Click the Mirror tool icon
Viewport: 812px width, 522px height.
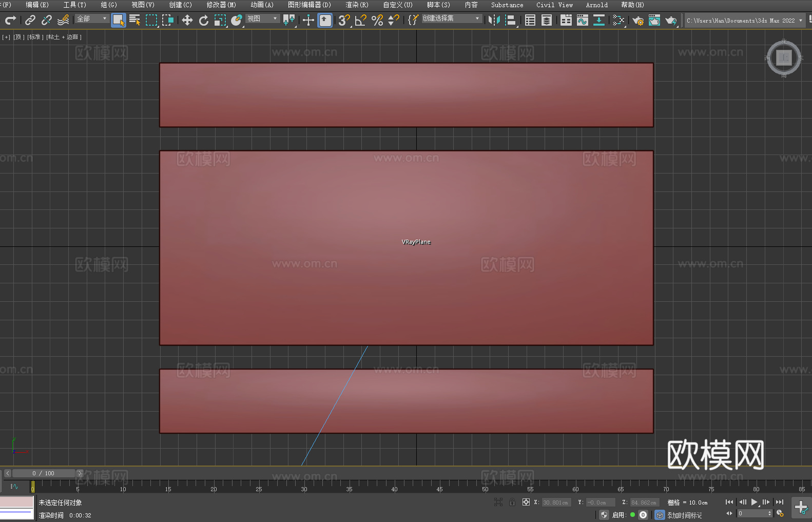coord(494,20)
